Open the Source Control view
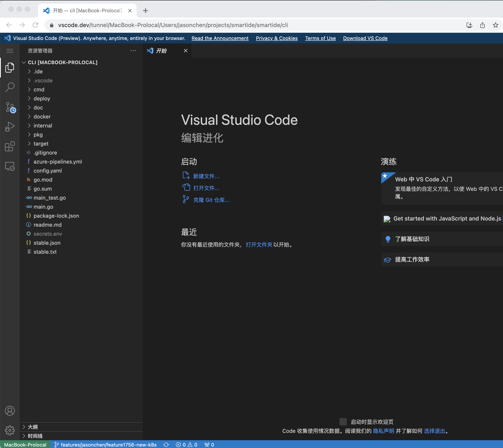The height and width of the screenshot is (448, 503). click(x=10, y=107)
